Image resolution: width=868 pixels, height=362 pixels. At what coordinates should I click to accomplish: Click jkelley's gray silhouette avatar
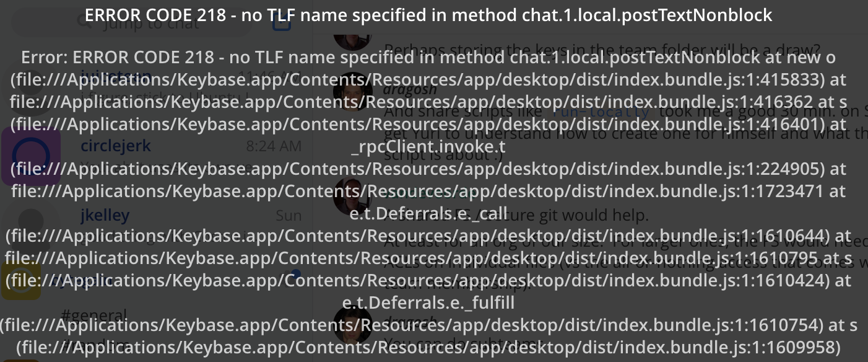30,224
